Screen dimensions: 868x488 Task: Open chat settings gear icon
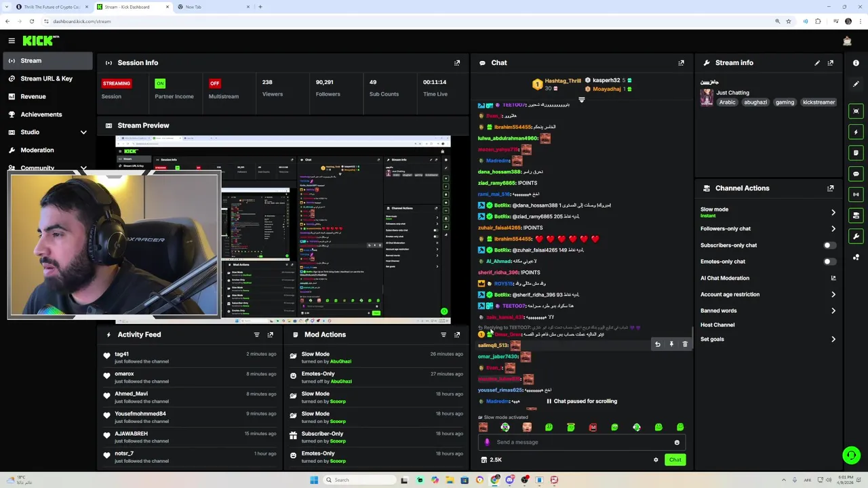pos(656,460)
